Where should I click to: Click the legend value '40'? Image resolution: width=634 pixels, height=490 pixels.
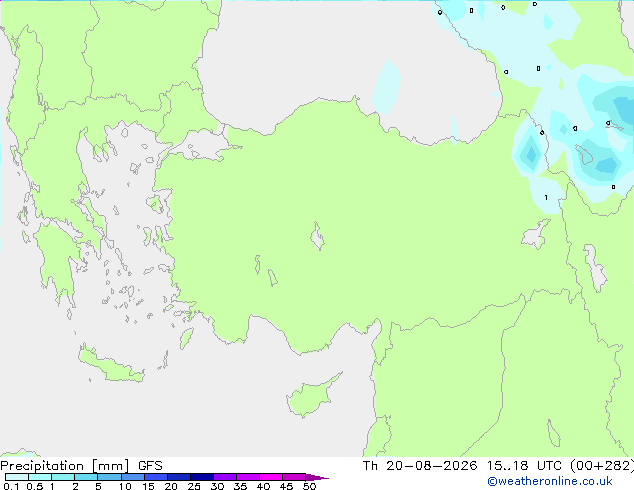[263, 486]
